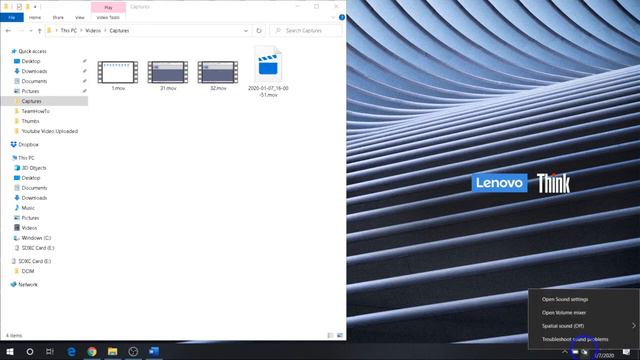The width and height of the screenshot is (640, 360).
Task: Open the Action Center notifications icon
Action: pos(627,352)
